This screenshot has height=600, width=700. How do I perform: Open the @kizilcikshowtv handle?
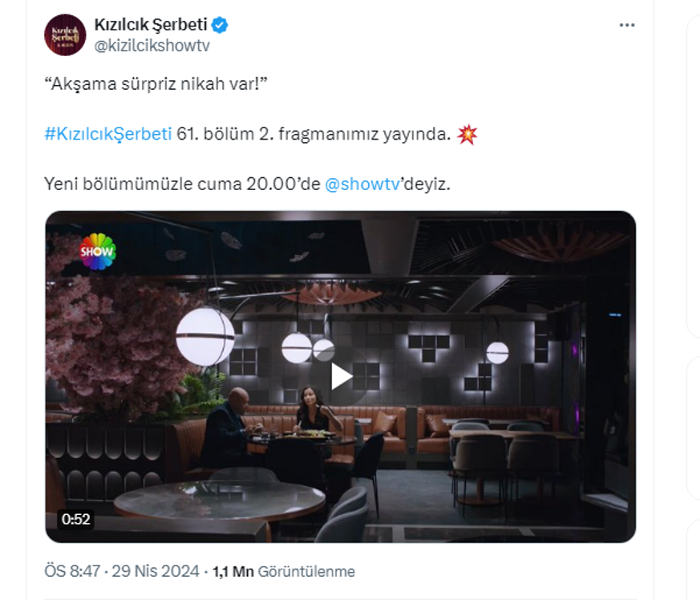[x=152, y=46]
